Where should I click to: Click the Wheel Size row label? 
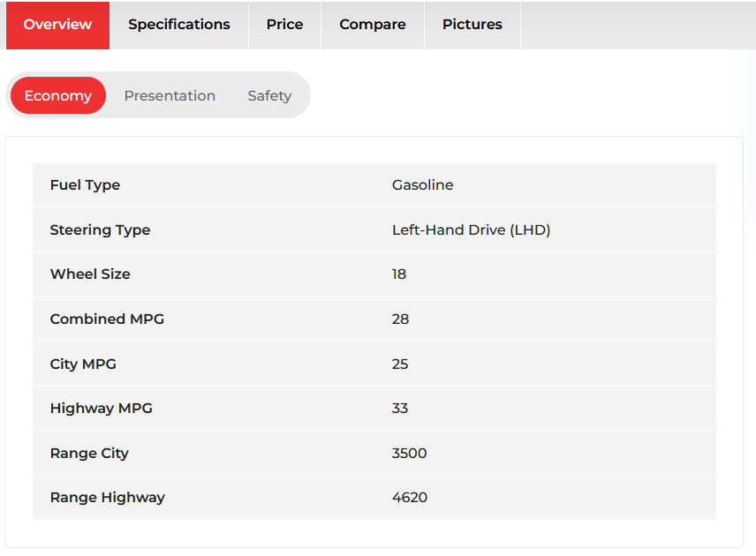(90, 274)
